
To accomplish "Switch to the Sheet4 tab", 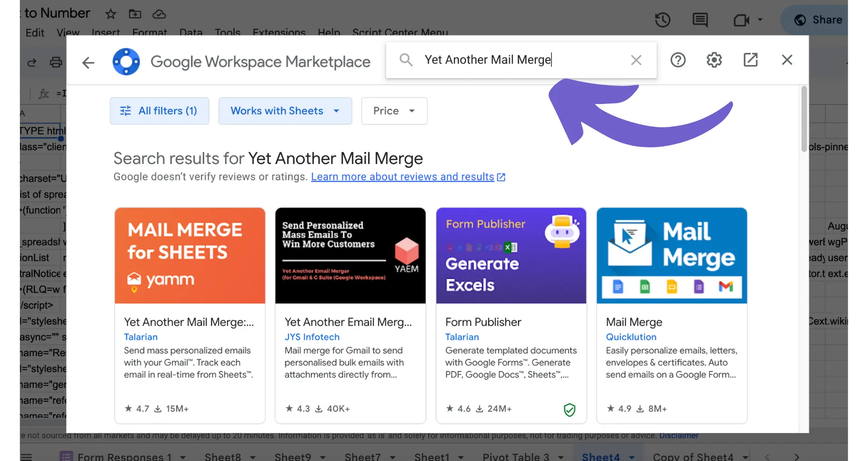I will (600, 456).
